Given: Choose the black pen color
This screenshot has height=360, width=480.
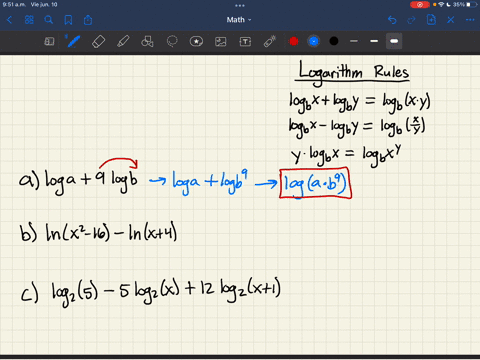Looking at the screenshot, I should [x=334, y=41].
